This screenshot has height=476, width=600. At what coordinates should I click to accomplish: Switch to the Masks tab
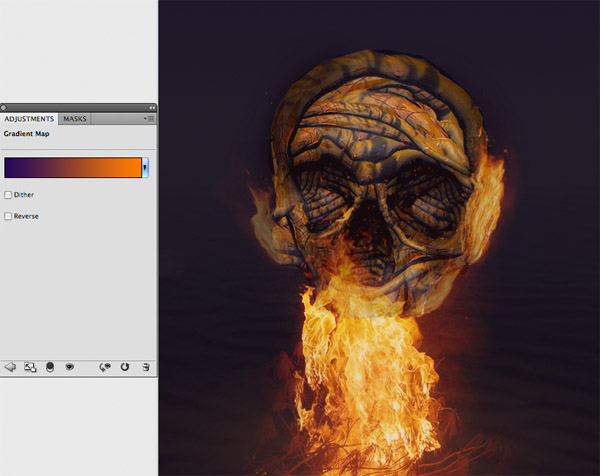click(x=75, y=119)
